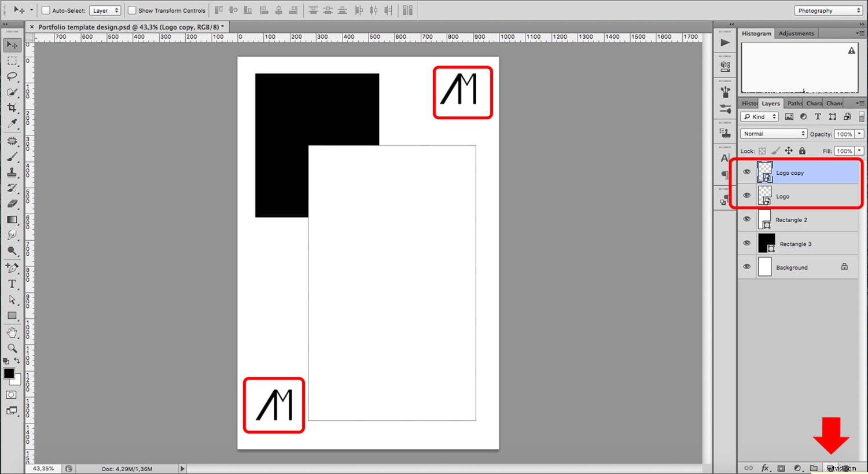
Task: Open the Opacity dropdown arrow
Action: pyautogui.click(x=858, y=134)
